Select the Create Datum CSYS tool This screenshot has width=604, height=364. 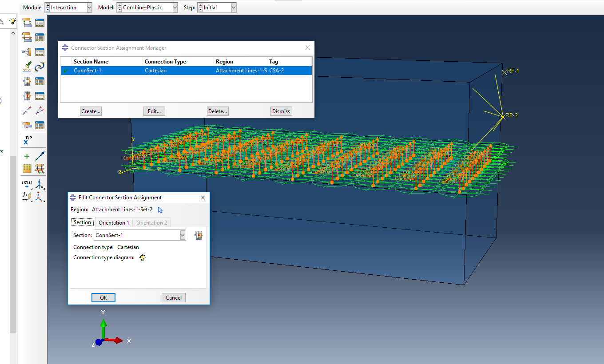point(40,184)
